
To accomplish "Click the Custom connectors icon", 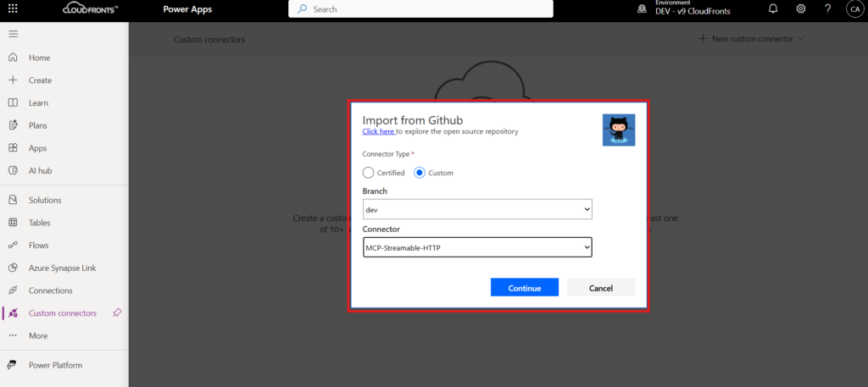I will pyautogui.click(x=14, y=313).
